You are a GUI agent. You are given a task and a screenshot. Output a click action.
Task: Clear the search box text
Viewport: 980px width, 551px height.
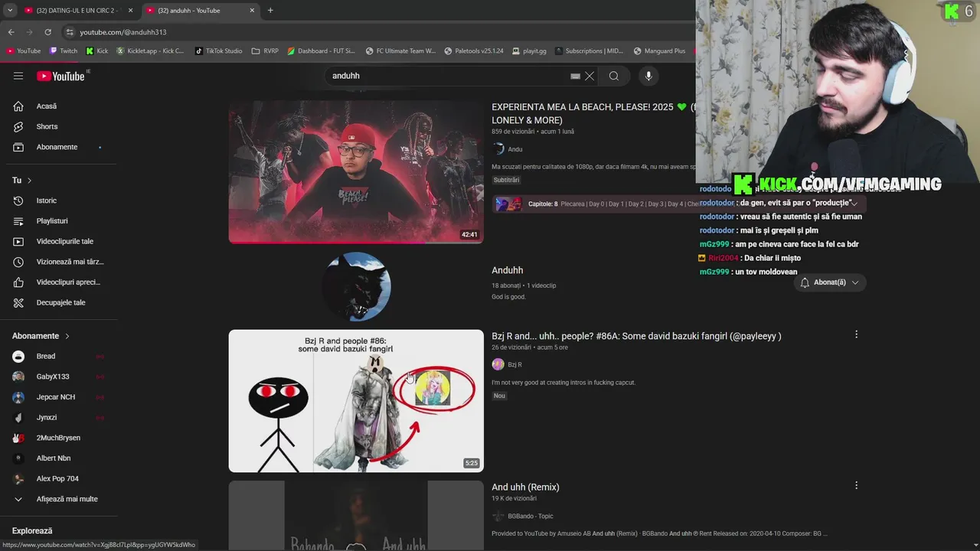click(x=590, y=76)
